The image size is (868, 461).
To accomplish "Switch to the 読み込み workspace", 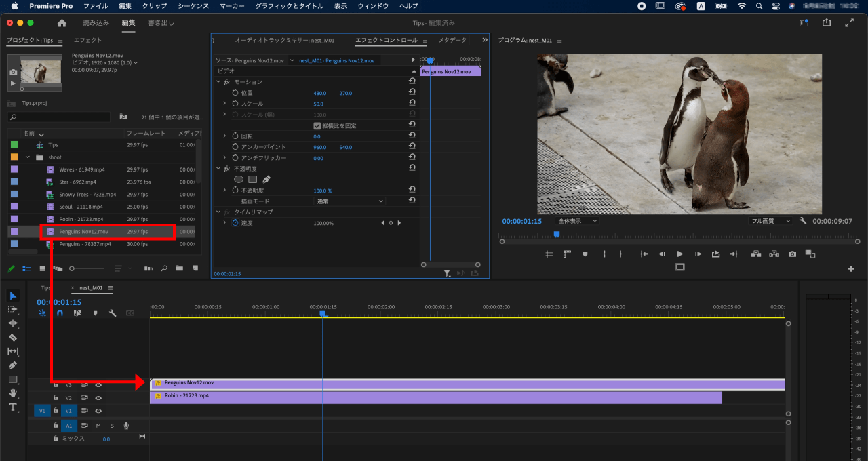I will [x=96, y=22].
